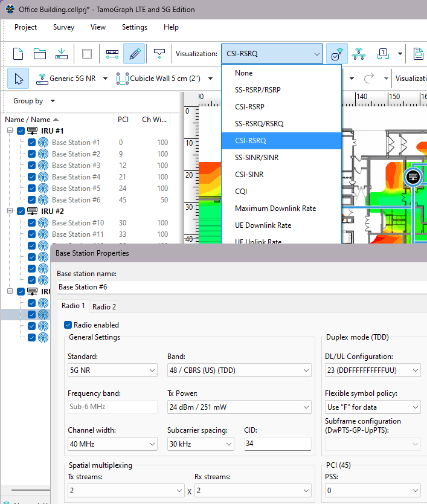Image resolution: width=427 pixels, height=504 pixels.
Task: Click the redo arrow icon
Action: point(369,78)
